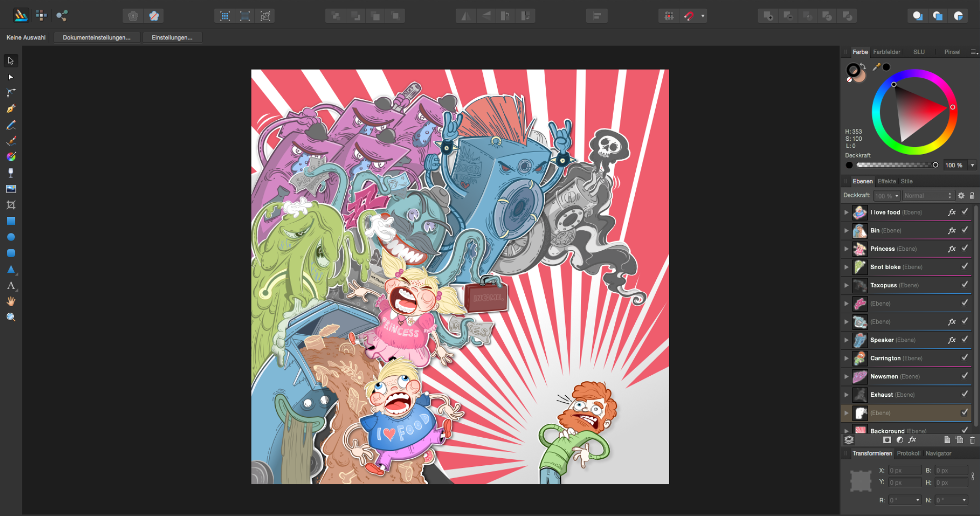The height and width of the screenshot is (516, 980).
Task: Select the Zoom magnifier tool
Action: click(x=11, y=317)
